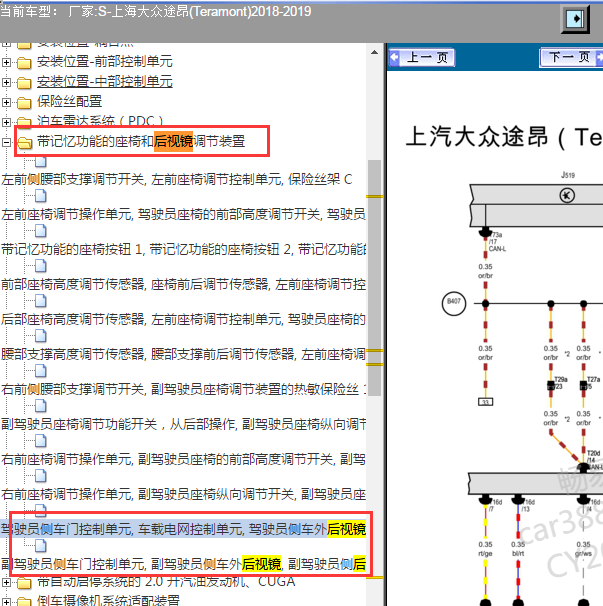Screen dimensions: 603x606
Task: Expand the 倒车摄像机系统适配装置 folder
Action: coord(6,601)
